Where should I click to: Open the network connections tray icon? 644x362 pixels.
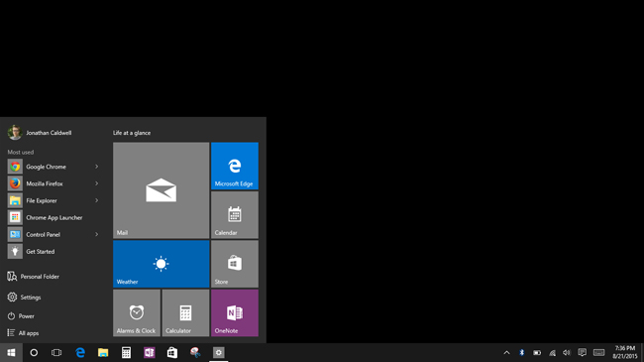[552, 352]
